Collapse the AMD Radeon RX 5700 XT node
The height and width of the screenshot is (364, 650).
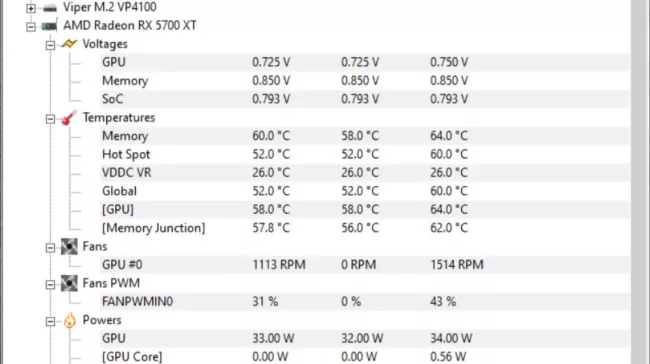point(31,27)
